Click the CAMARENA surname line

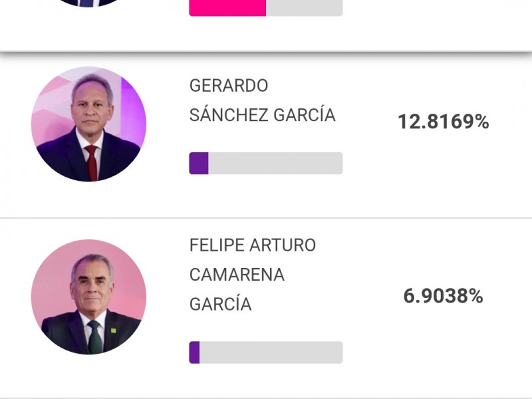tap(237, 275)
